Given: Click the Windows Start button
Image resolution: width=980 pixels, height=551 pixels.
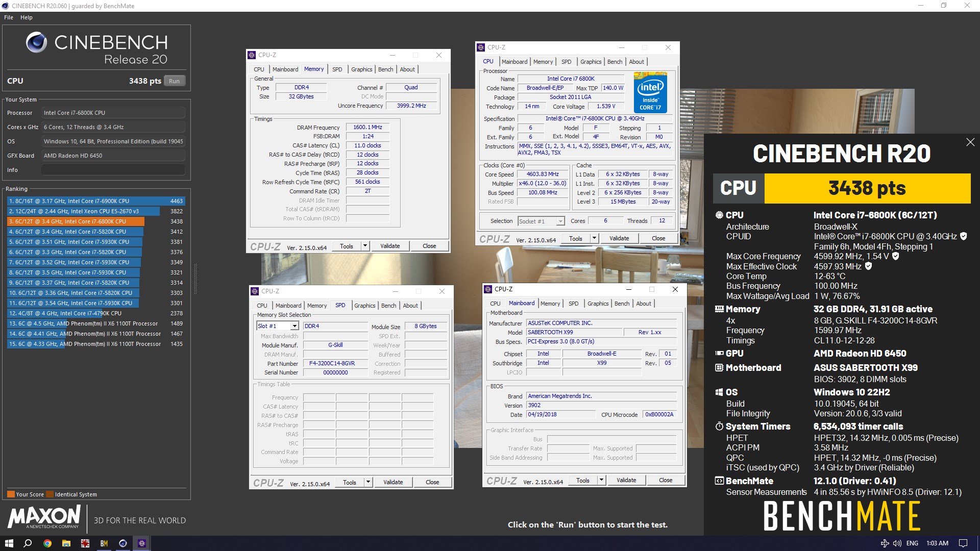Looking at the screenshot, I should point(9,543).
